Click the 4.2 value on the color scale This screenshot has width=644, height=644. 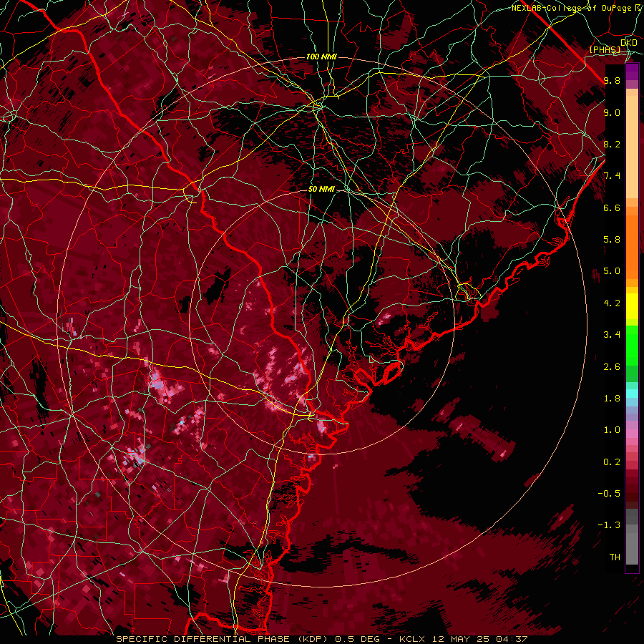(612, 303)
